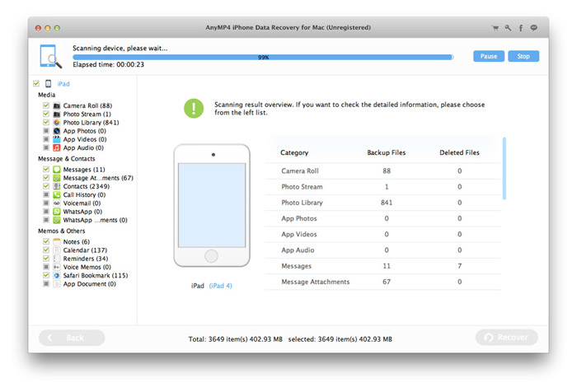Click the feedback speech bubble icon

tap(534, 27)
